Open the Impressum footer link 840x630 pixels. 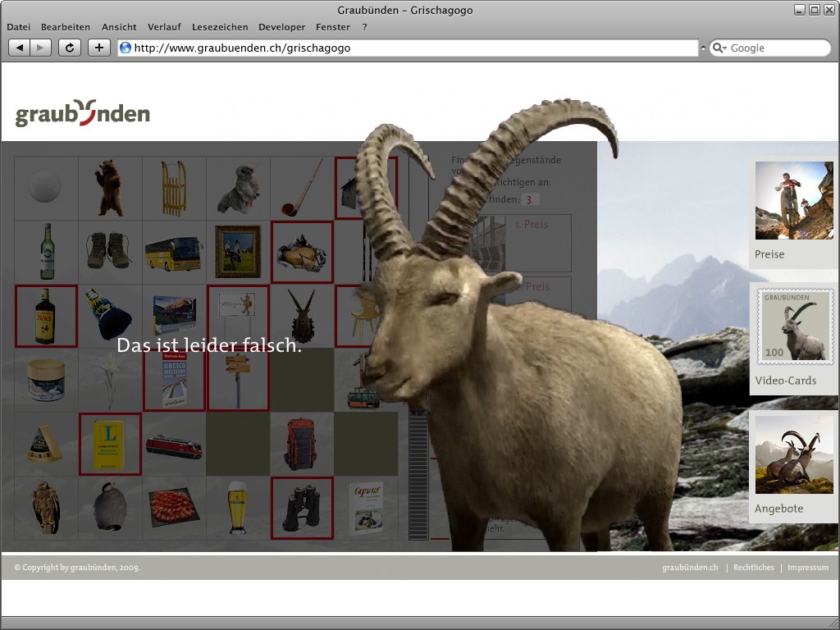click(808, 568)
